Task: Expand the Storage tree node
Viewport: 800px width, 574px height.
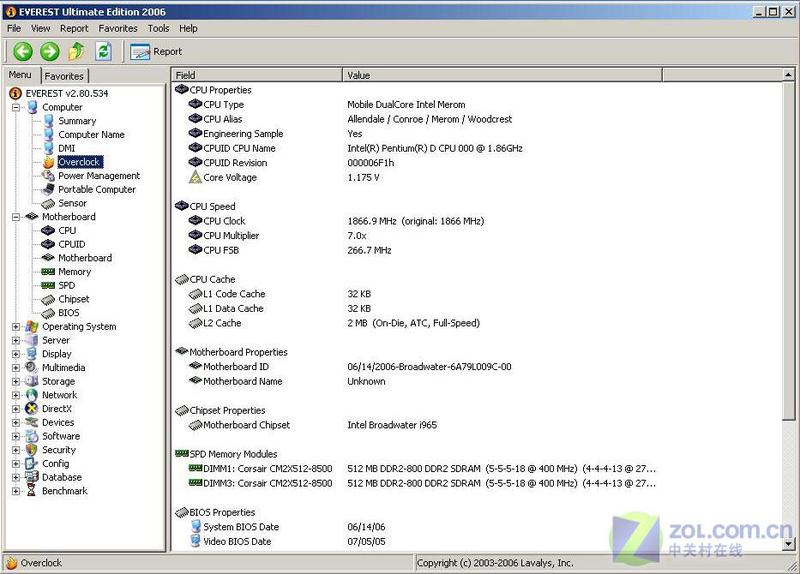Action: 16,381
